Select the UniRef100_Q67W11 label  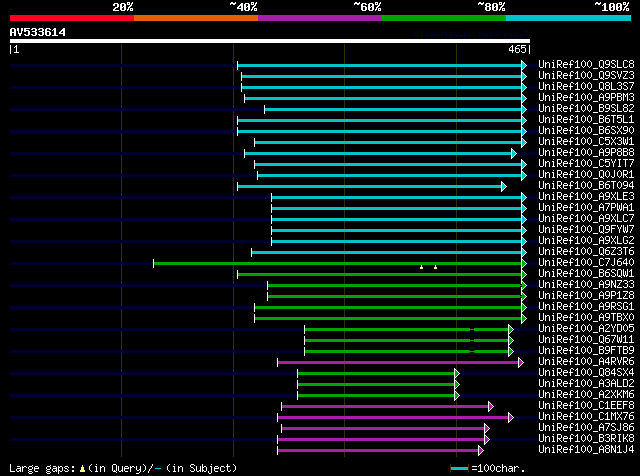click(586, 340)
